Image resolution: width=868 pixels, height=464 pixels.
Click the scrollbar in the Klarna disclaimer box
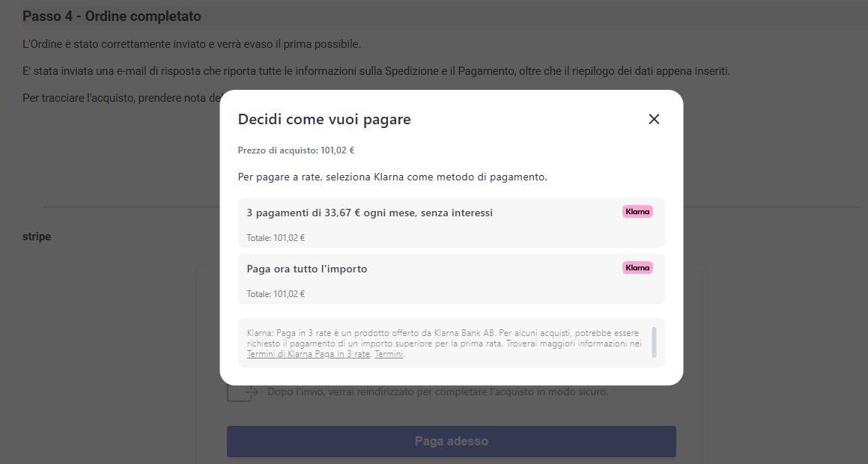point(654,342)
